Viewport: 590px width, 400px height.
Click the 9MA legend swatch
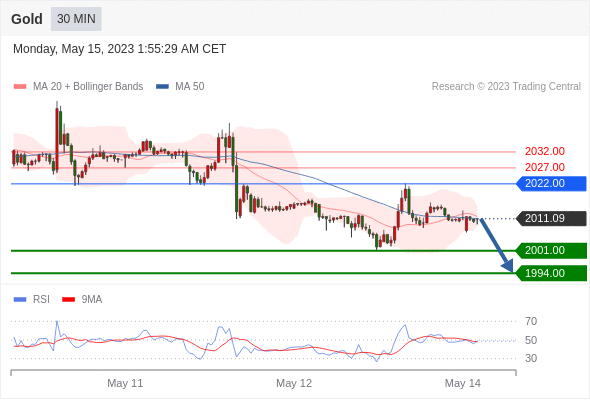(x=68, y=300)
